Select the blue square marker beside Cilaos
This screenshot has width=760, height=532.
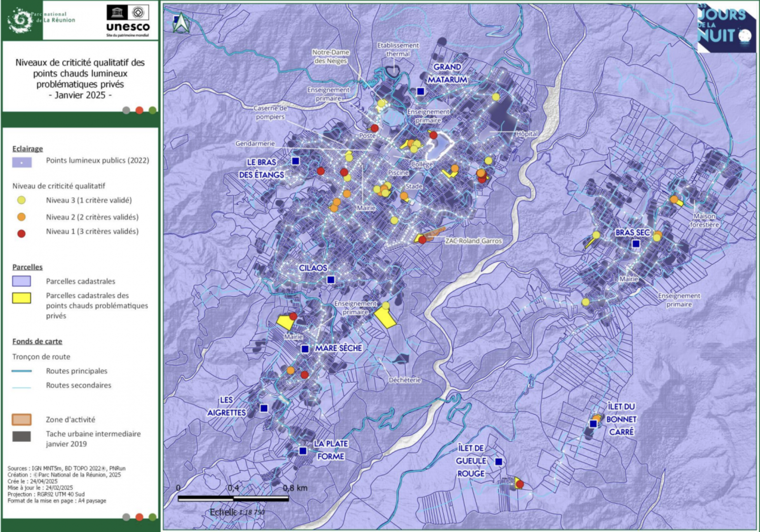coord(331,280)
